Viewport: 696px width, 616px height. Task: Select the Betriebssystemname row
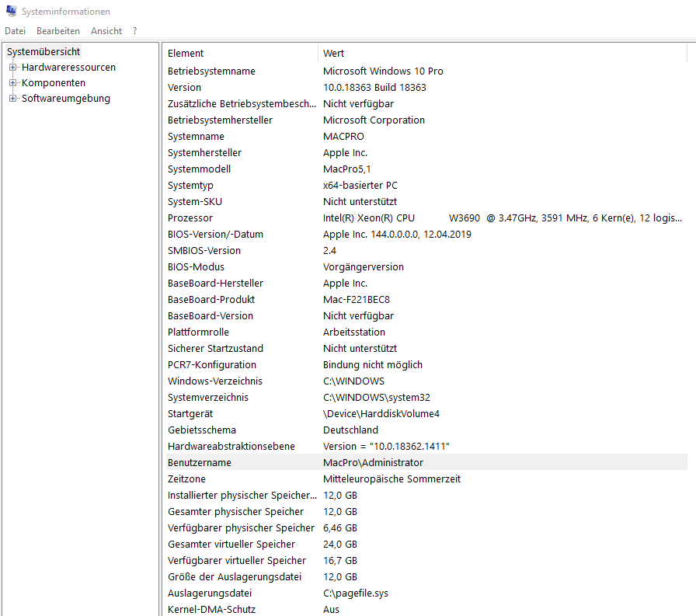[x=426, y=71]
